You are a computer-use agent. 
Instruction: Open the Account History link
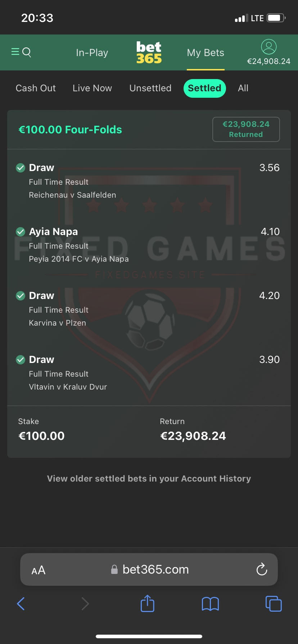(x=149, y=479)
